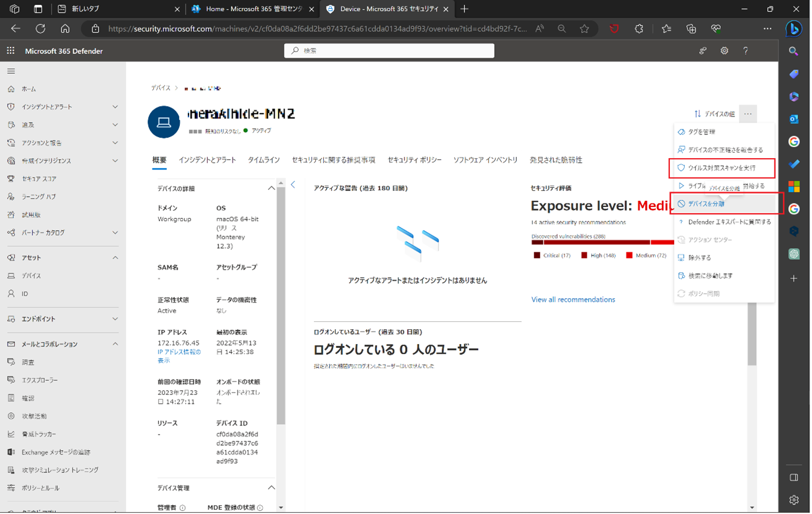Screen dimensions: 812x514
Task: Click the browser refresh button
Action: pyautogui.click(x=40, y=29)
